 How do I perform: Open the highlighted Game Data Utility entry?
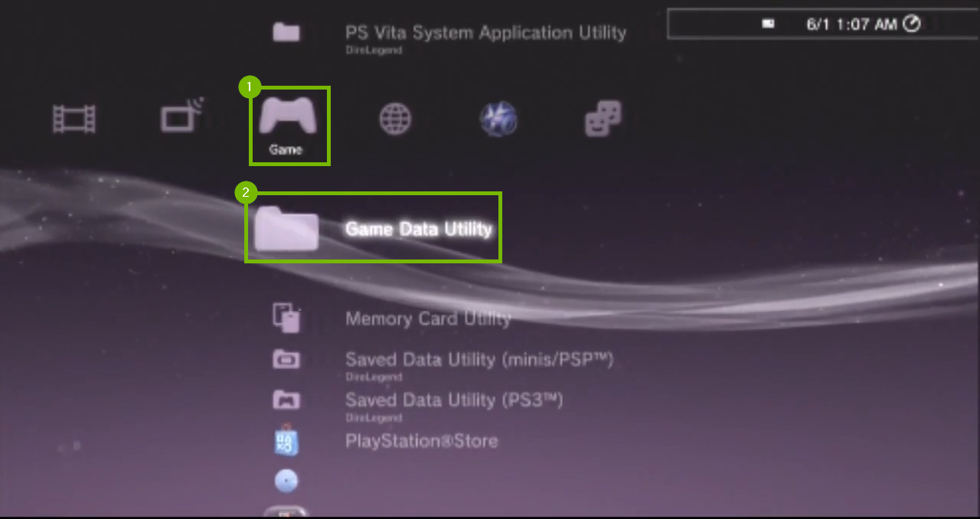(372, 227)
